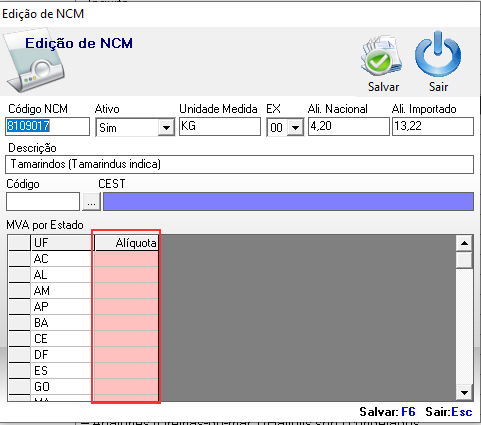481x425 pixels.
Task: Select the Alíquota cell for DF
Action: pos(126,355)
